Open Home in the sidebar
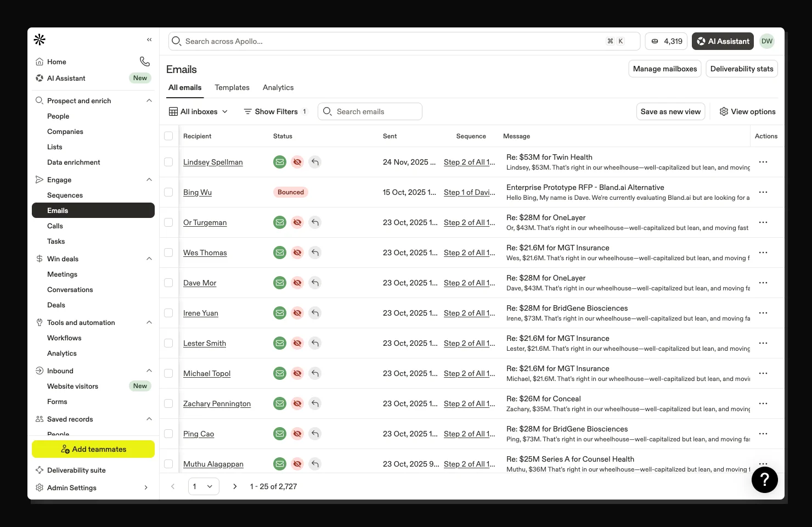This screenshot has height=527, width=812. pos(57,62)
